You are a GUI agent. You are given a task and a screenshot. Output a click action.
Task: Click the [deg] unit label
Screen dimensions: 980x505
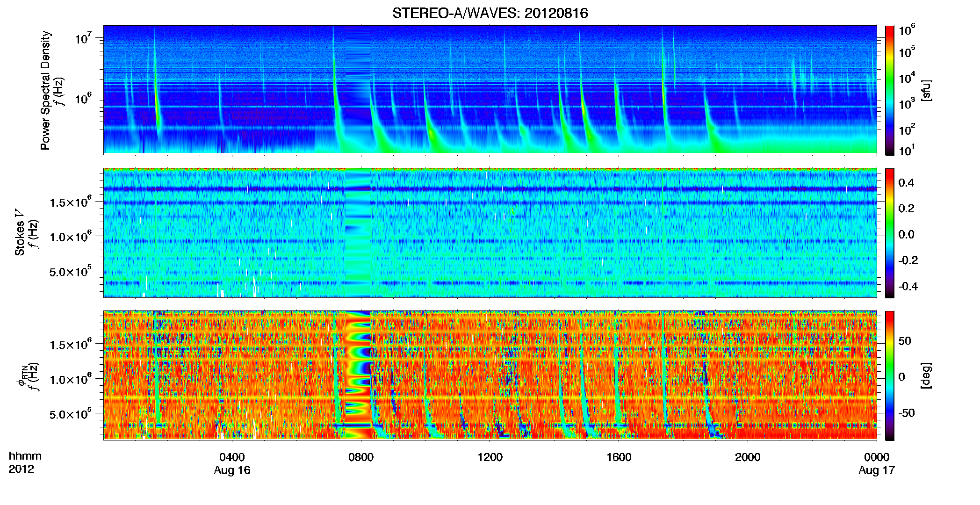tap(926, 375)
